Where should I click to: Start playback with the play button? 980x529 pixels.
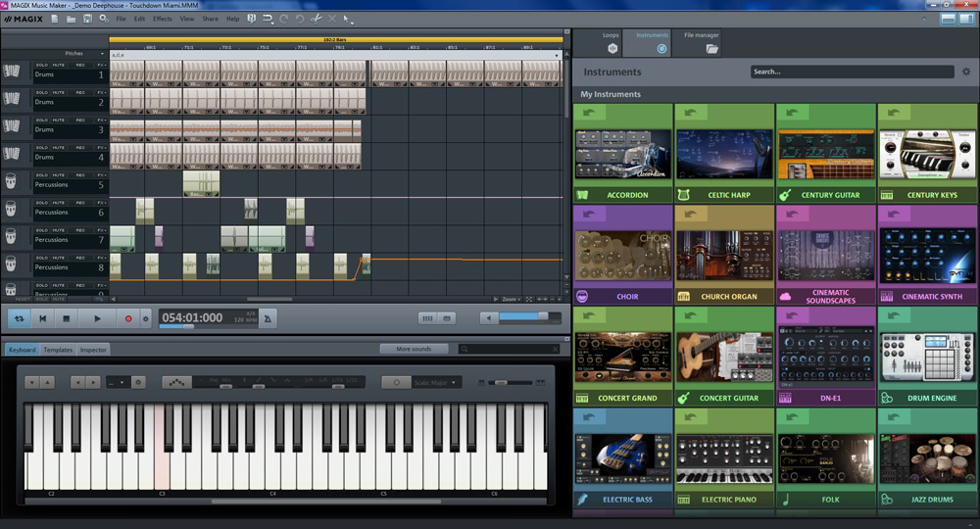(97, 318)
